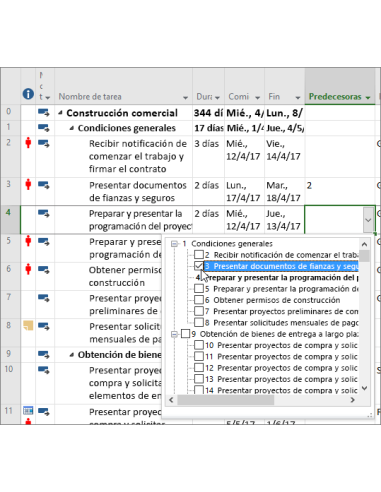Open the Comienzo column filter arrow
Viewport: 381px width, 492px height.
(x=257, y=98)
